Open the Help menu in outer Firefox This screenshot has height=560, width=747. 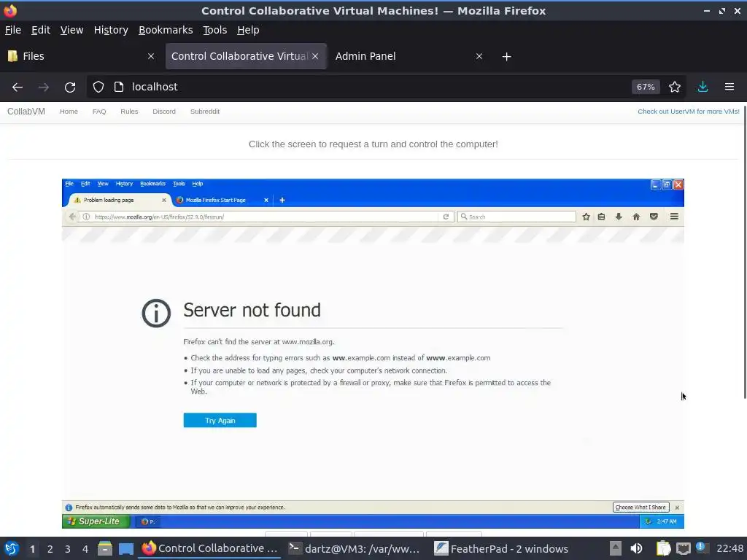tap(248, 30)
